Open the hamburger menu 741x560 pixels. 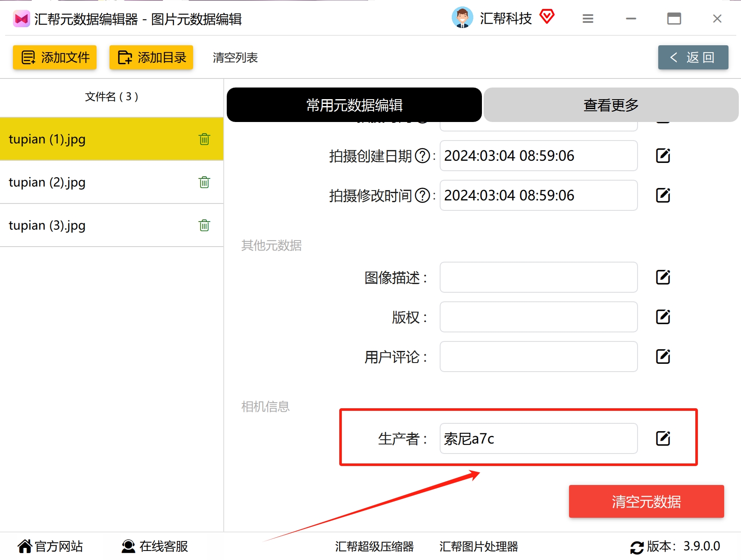588,19
